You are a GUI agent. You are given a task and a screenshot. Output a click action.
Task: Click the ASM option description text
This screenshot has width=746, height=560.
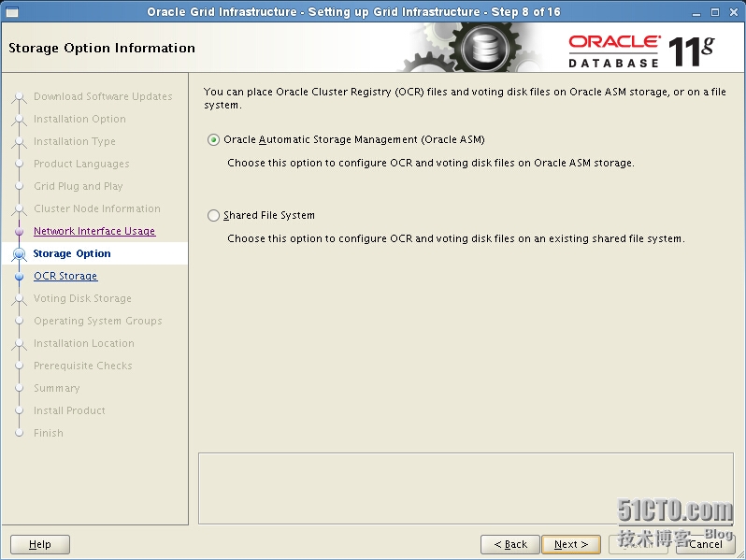[431, 163]
